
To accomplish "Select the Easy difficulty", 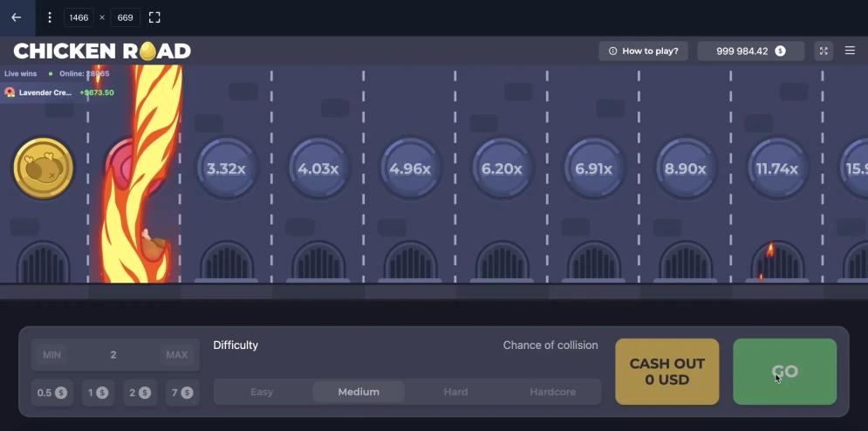I will coord(262,392).
